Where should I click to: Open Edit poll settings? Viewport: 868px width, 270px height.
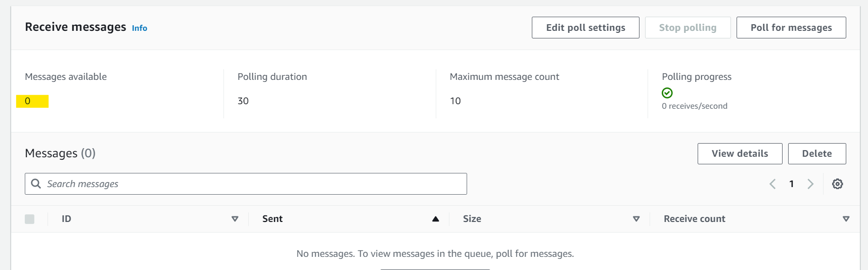[x=585, y=27]
